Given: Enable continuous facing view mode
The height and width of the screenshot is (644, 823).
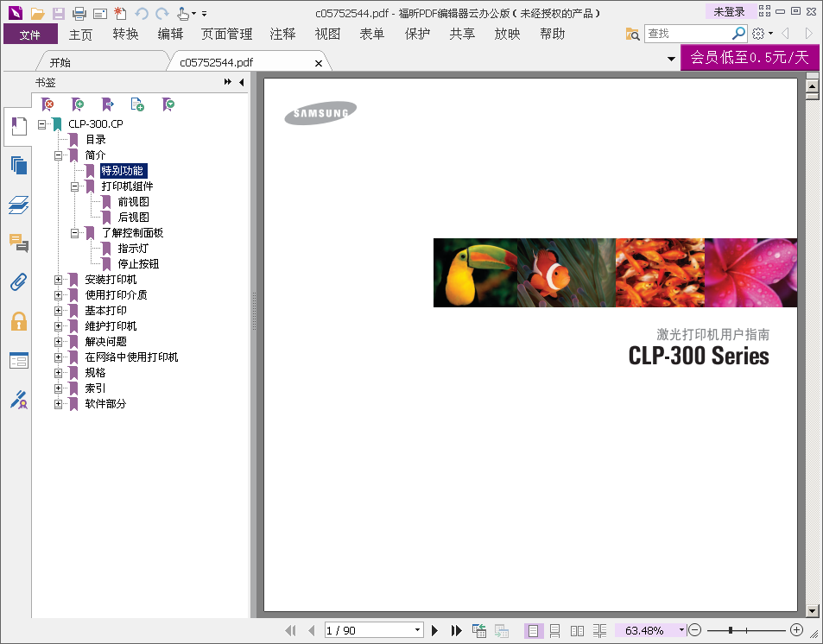Looking at the screenshot, I should pos(599,630).
